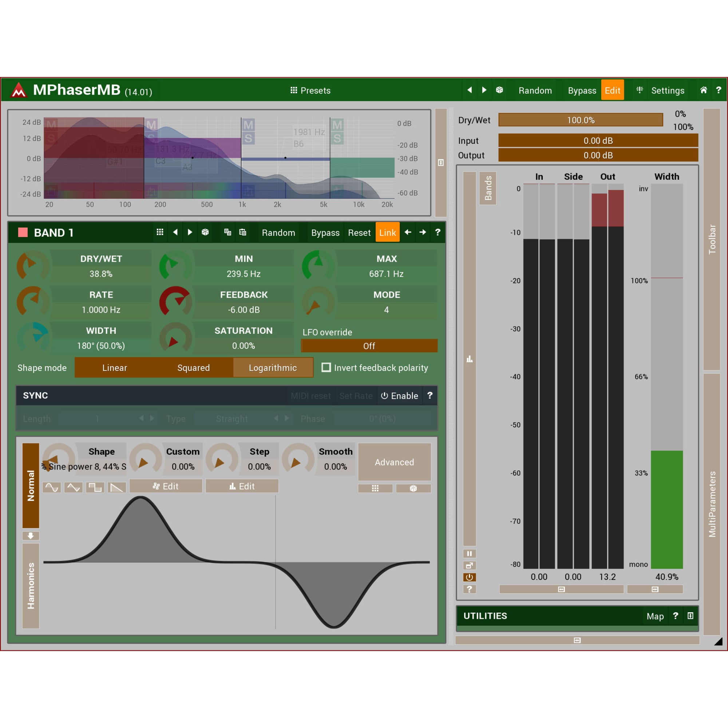Select Linear shape mode

(x=115, y=368)
